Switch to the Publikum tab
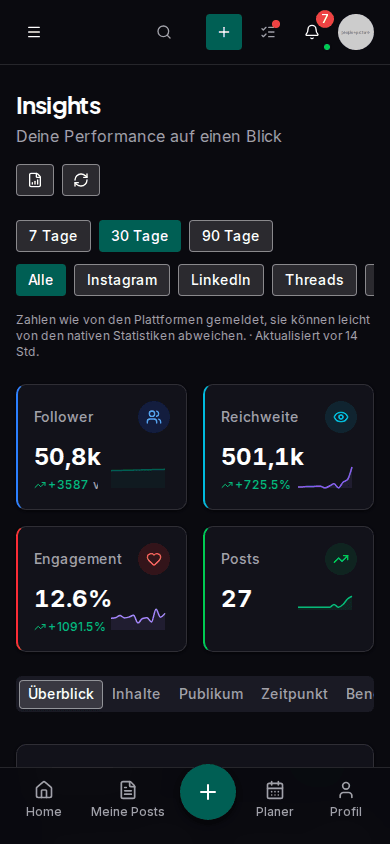The image size is (390, 844). [x=211, y=694]
